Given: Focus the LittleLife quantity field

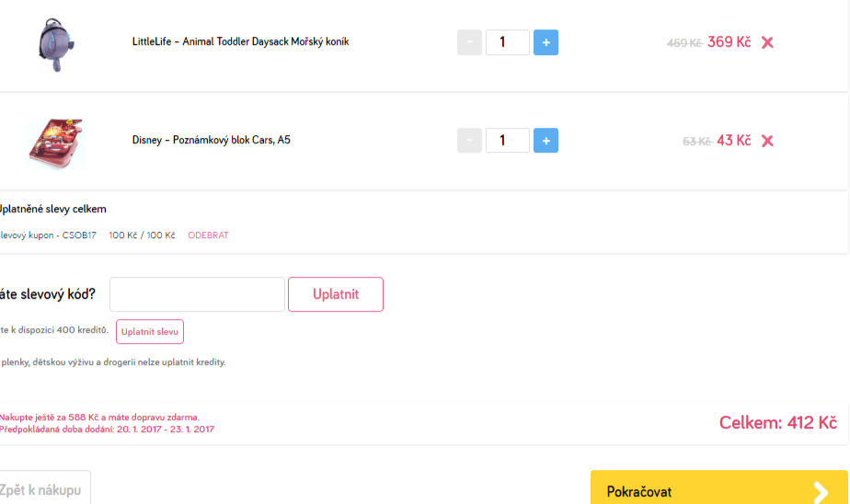Looking at the screenshot, I should pyautogui.click(x=507, y=42).
